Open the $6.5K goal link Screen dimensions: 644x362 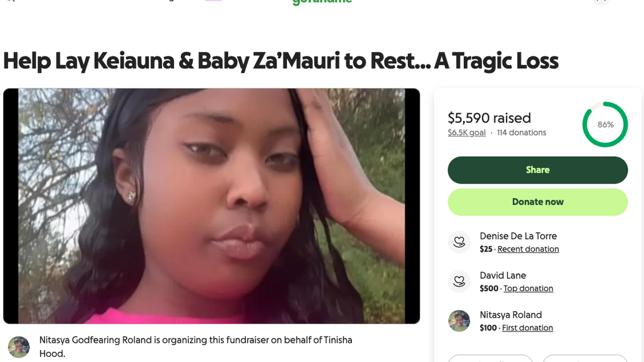tap(466, 133)
